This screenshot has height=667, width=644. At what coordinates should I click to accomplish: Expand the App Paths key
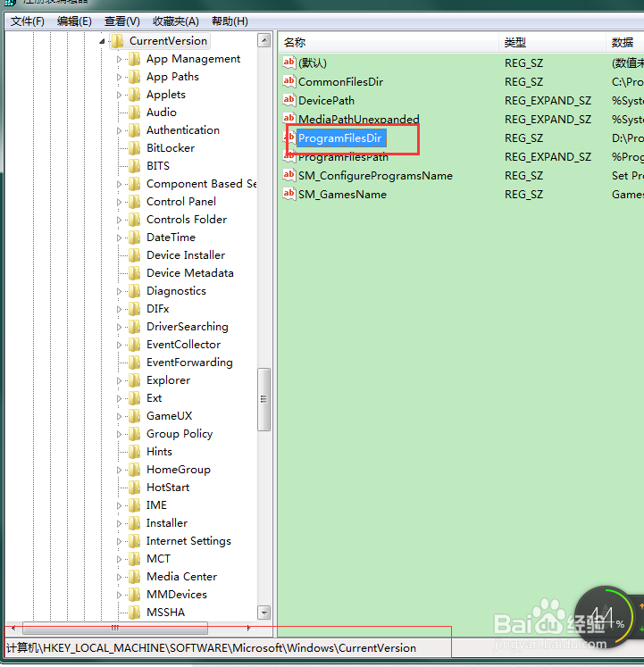[119, 77]
